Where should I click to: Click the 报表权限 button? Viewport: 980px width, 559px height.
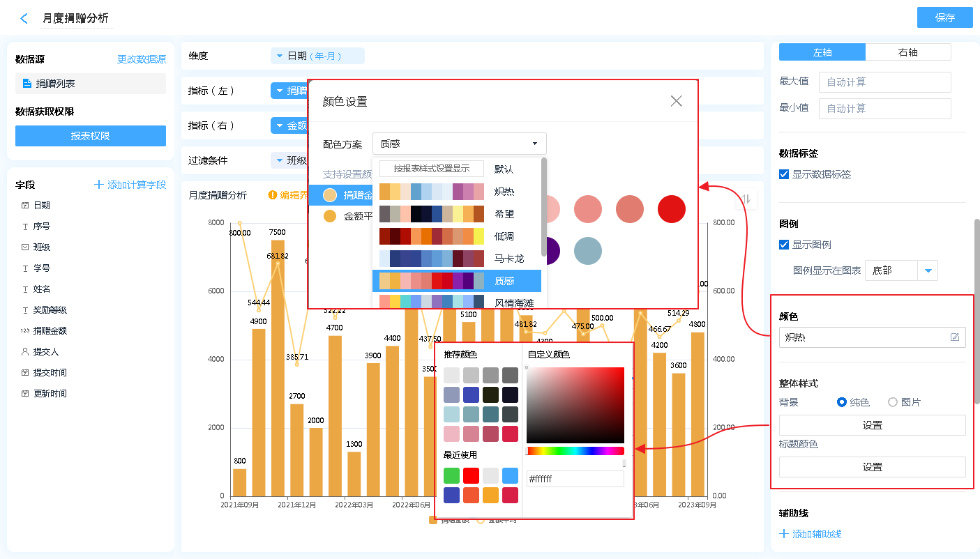tap(91, 136)
